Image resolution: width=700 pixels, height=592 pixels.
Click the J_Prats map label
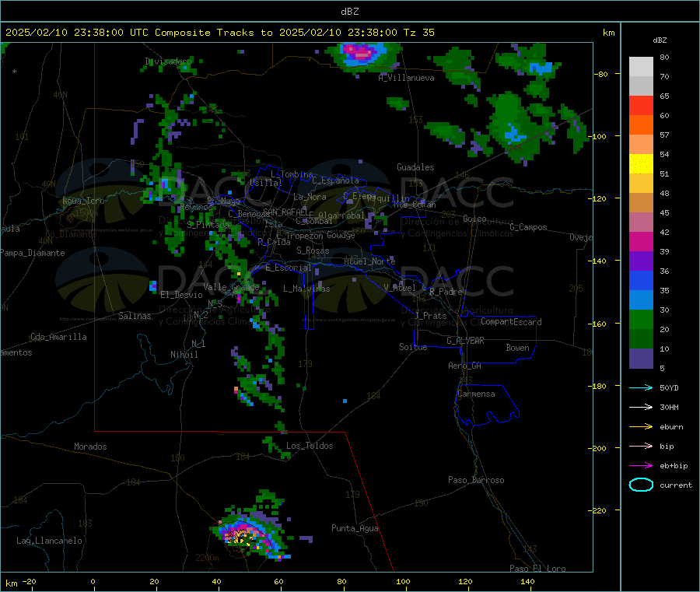click(x=430, y=316)
